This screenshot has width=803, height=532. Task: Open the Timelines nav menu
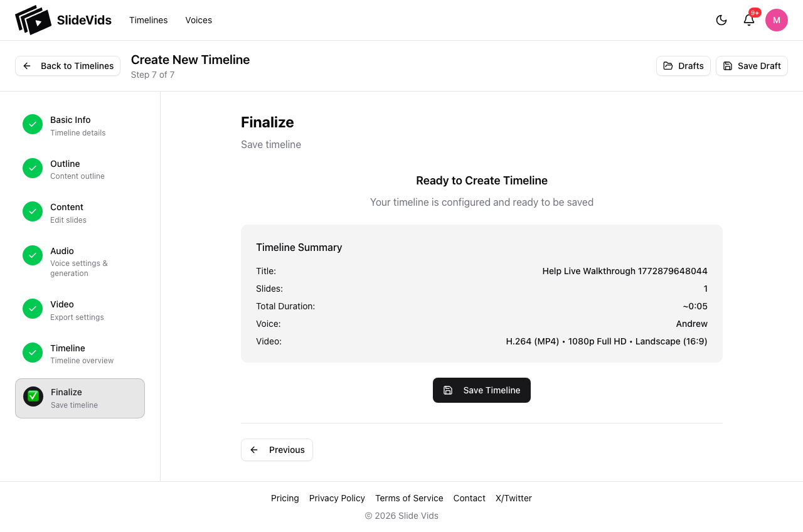[149, 20]
